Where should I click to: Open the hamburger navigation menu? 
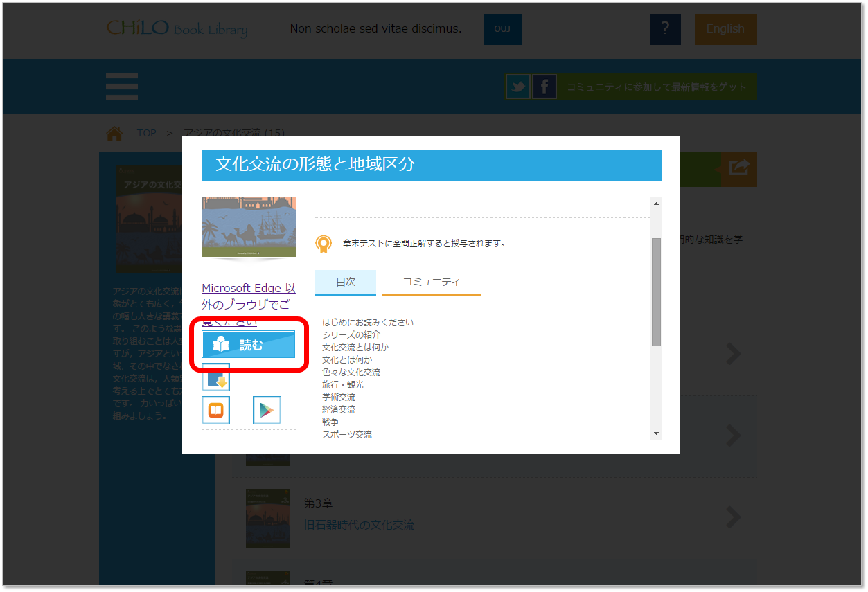[122, 87]
